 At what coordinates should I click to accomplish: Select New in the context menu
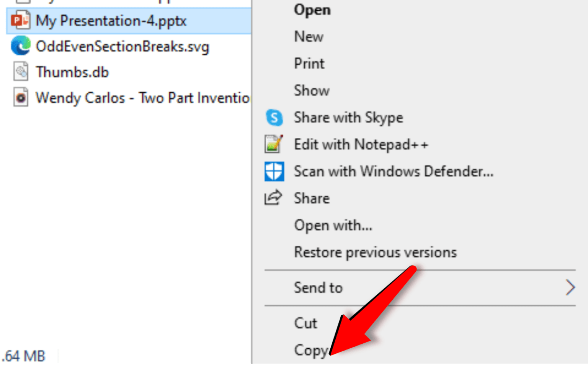[x=309, y=37]
